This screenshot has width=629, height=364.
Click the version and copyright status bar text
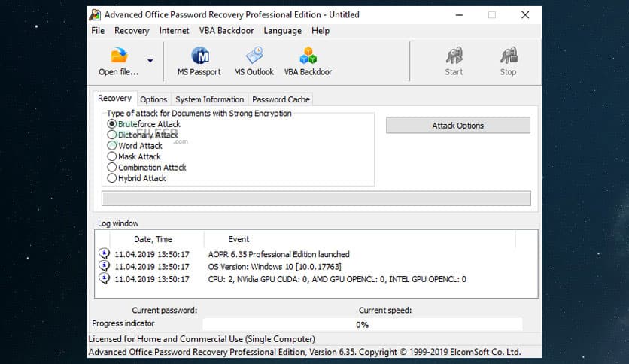(x=305, y=352)
